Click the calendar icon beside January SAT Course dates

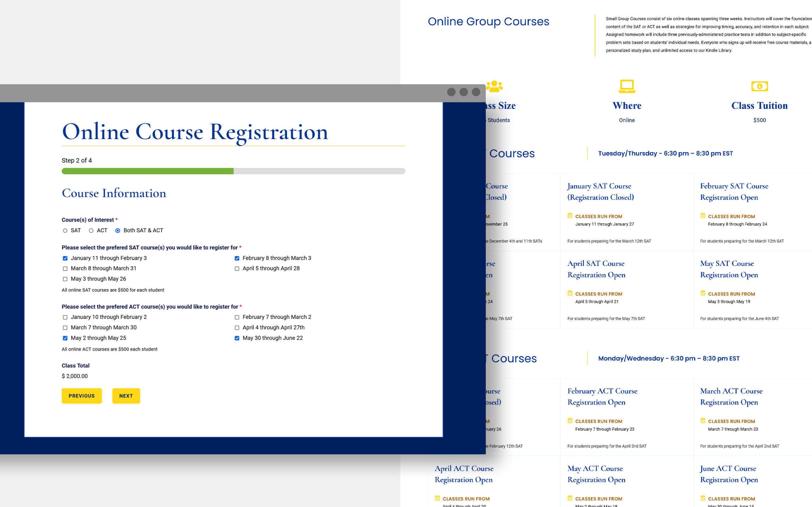pos(570,216)
